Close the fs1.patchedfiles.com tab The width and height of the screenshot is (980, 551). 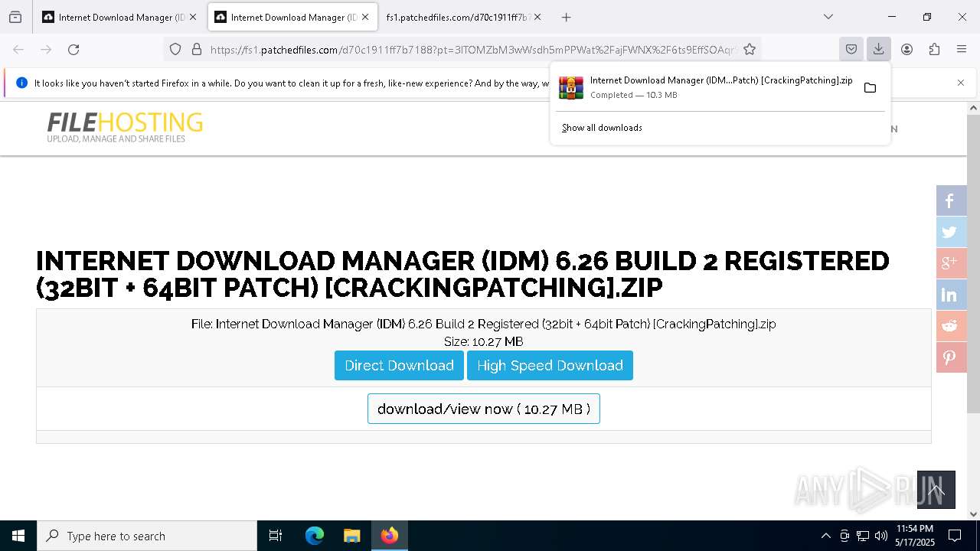pos(537,17)
